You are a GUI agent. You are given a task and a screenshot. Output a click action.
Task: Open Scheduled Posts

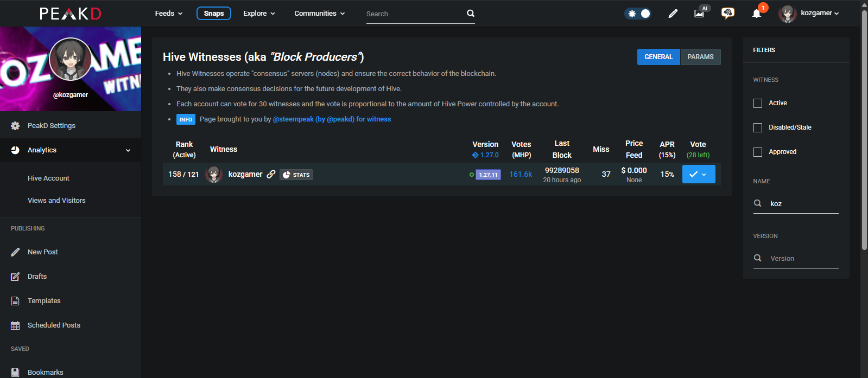click(71, 325)
